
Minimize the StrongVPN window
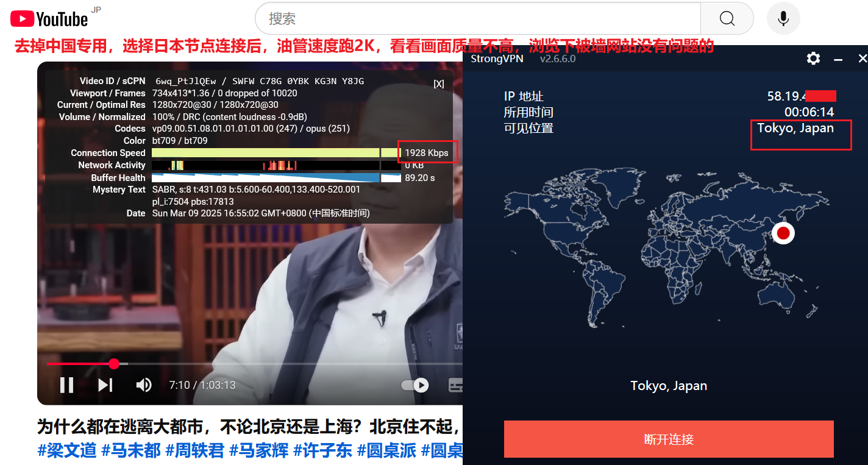pos(838,59)
